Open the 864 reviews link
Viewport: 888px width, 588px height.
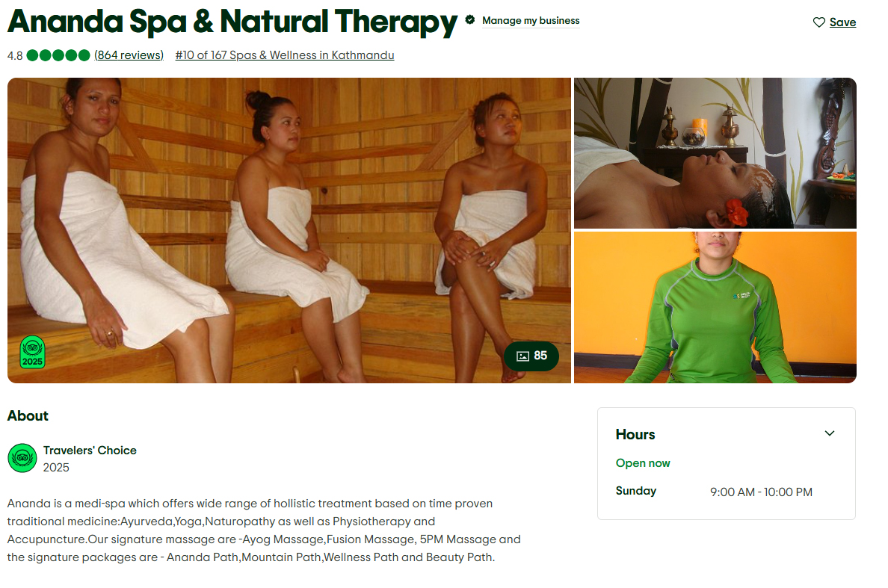pos(129,55)
